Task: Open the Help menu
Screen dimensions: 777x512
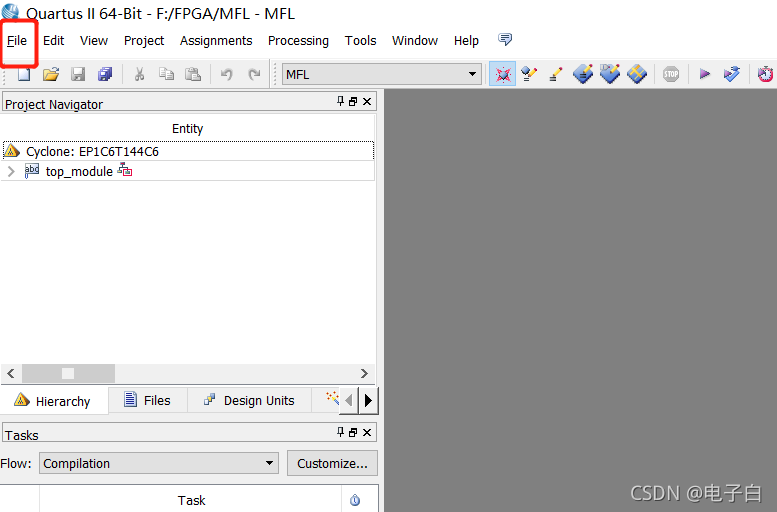Action: click(x=466, y=41)
